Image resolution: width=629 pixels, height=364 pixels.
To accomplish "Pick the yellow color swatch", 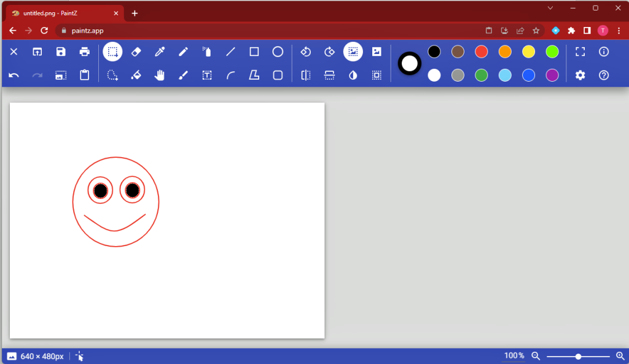I will tap(529, 52).
